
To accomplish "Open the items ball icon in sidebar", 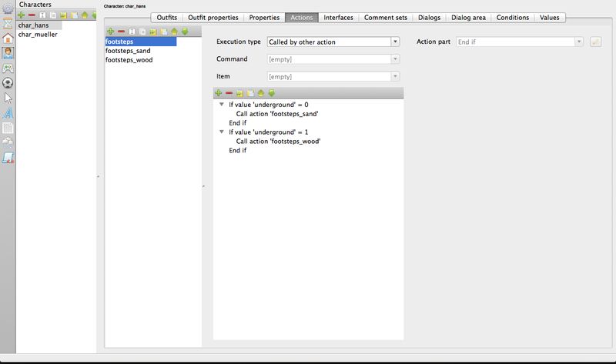I will (8, 82).
